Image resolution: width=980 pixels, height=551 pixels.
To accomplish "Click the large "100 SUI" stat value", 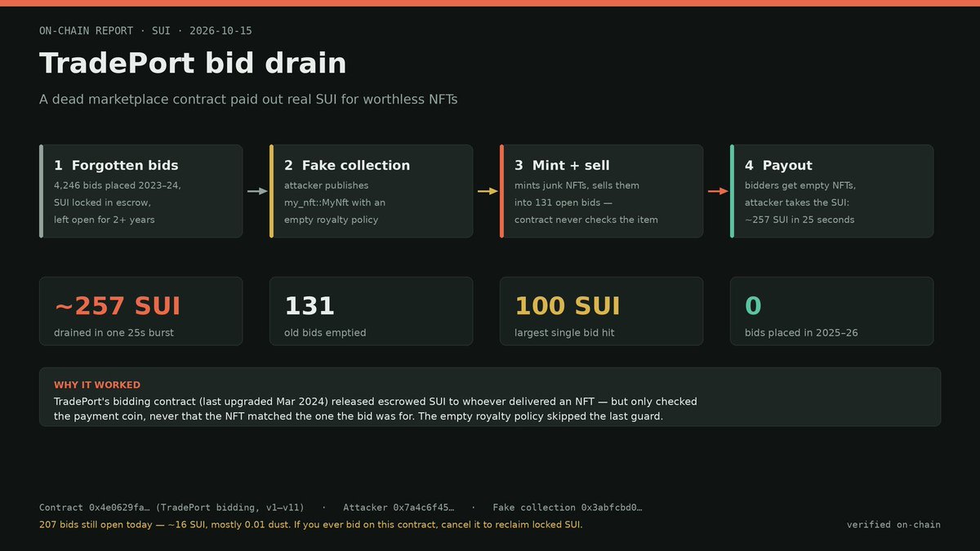I will pyautogui.click(x=568, y=306).
